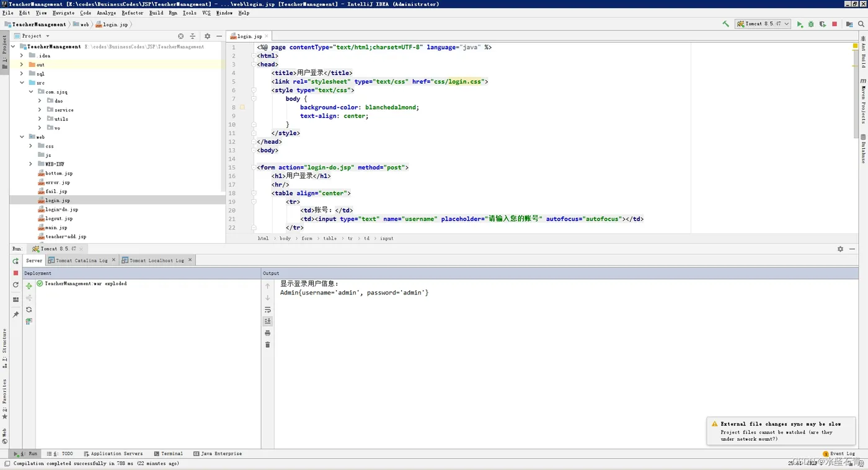Toggle pin tab in Run panel
Viewport: 868px width, 470px height.
click(x=16, y=314)
